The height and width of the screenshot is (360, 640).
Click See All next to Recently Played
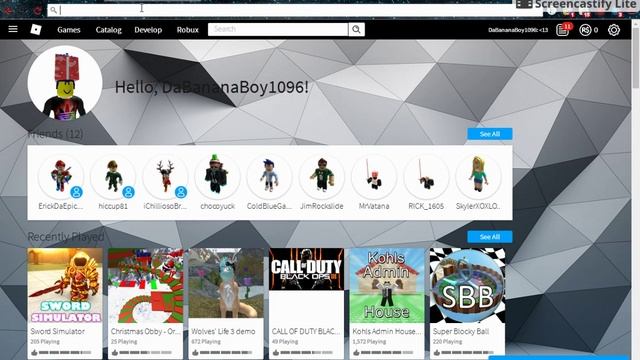[x=490, y=237]
